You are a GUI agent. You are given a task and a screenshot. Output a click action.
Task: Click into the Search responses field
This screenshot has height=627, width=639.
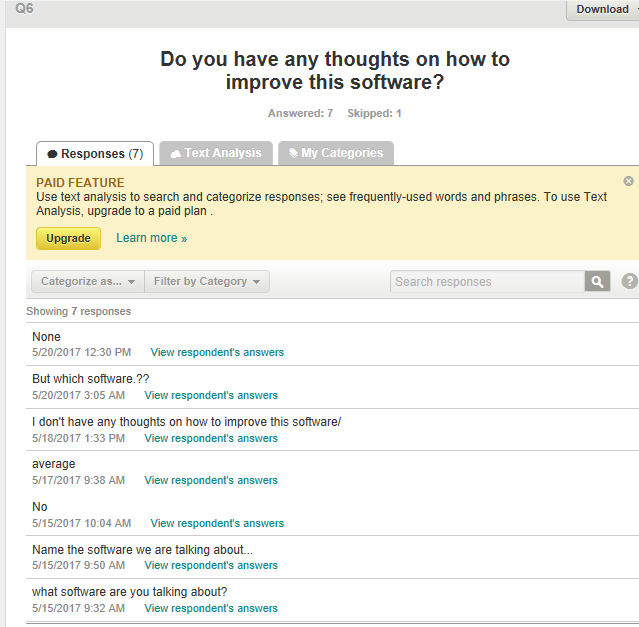(487, 282)
